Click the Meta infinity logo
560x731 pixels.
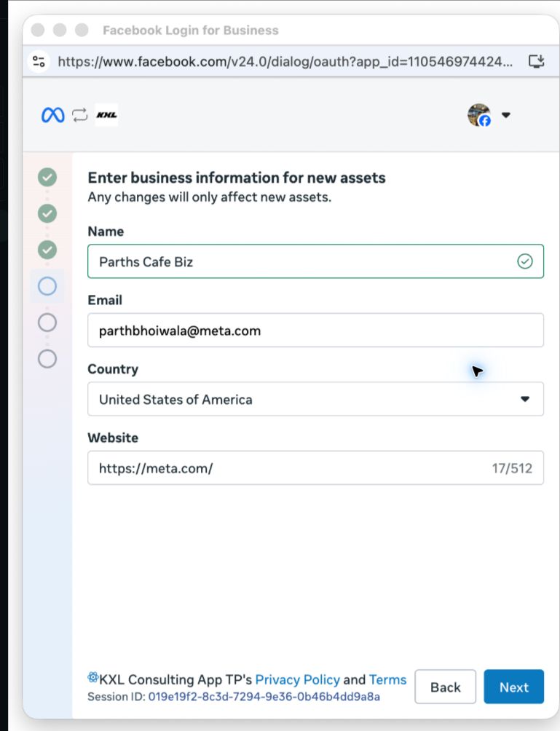tap(52, 115)
